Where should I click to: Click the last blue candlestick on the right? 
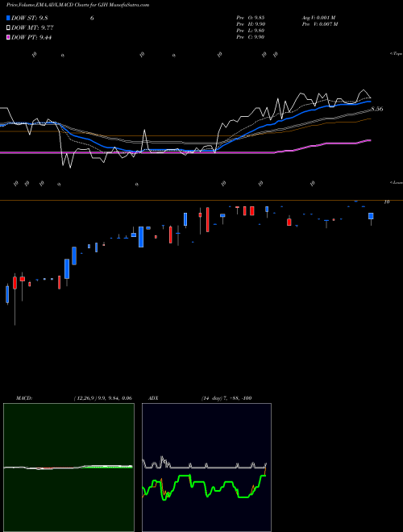[x=371, y=216]
